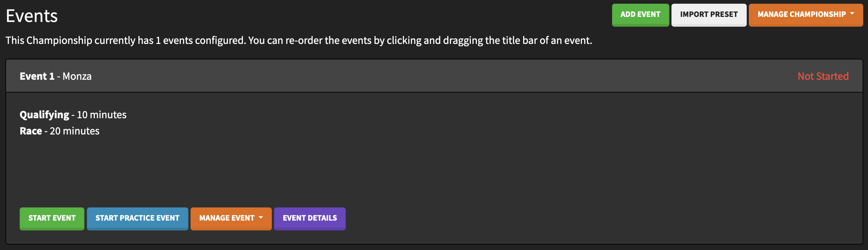Screen dimensions: 868x250
Task: View Event Details for Monza
Action: (310, 218)
